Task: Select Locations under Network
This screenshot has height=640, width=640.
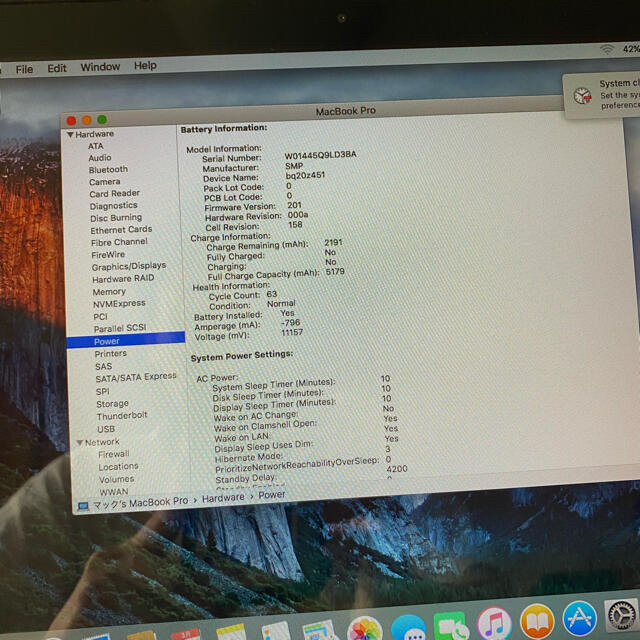Action: (x=118, y=467)
